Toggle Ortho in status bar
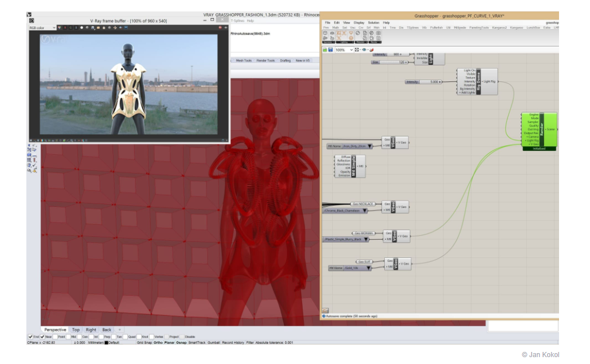The width and height of the screenshot is (590, 364). (x=158, y=343)
